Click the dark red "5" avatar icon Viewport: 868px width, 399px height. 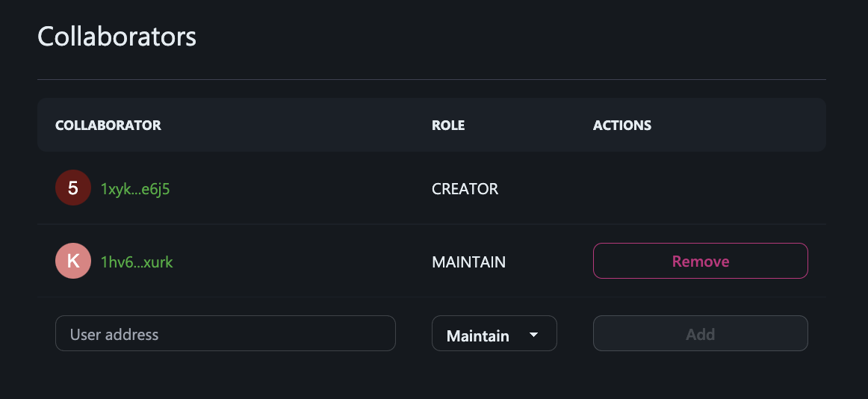73,188
